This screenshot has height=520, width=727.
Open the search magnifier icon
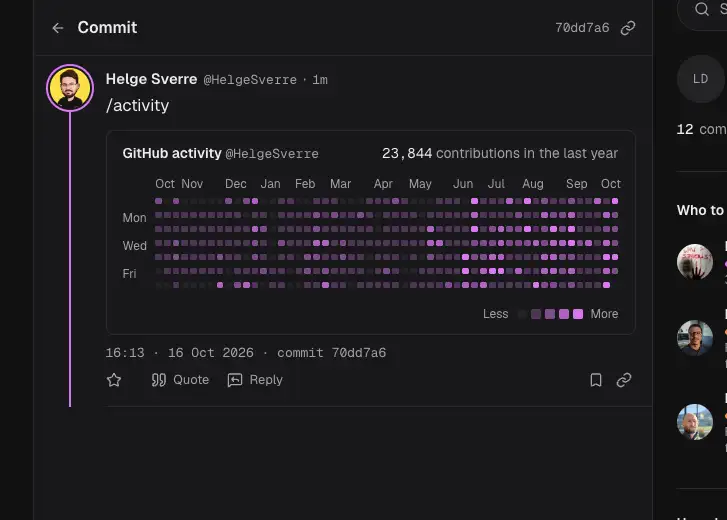[x=702, y=9]
